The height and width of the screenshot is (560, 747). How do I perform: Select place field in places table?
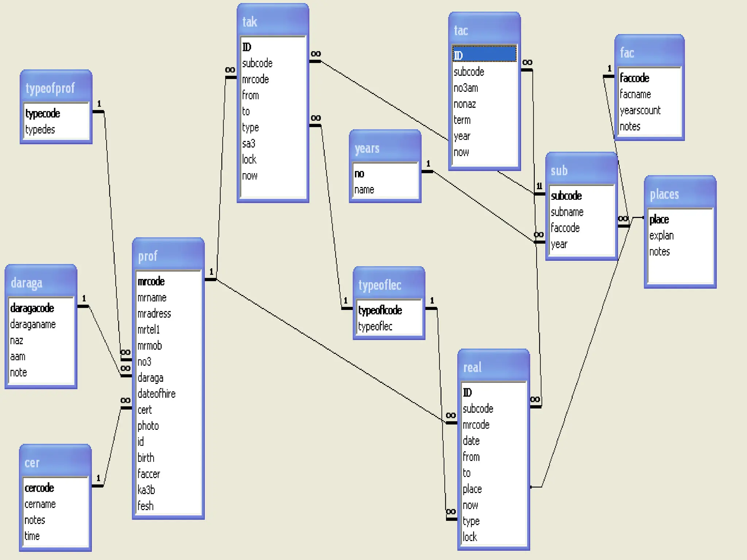(x=659, y=219)
